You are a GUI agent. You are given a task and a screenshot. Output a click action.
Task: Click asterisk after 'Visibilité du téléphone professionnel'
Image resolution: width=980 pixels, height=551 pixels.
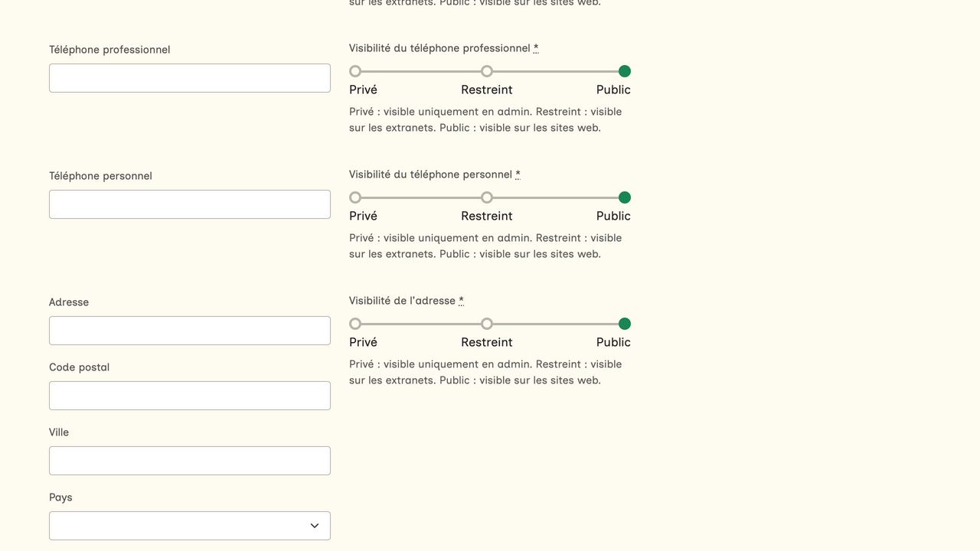536,48
